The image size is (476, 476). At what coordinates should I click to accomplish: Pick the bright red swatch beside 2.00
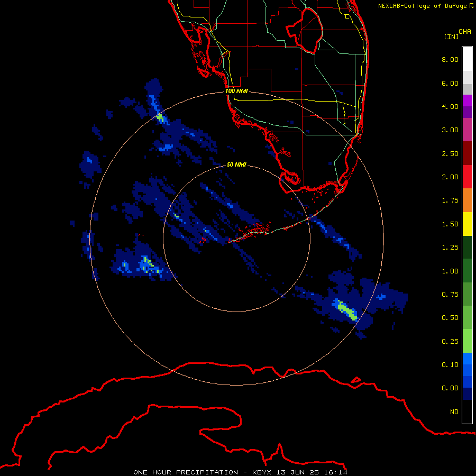point(467,177)
